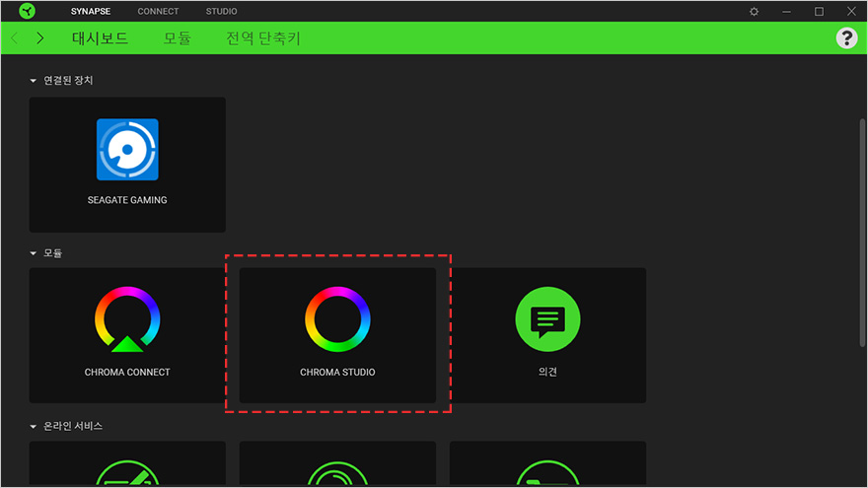
Task: Maximize the Synapse window
Action: pos(819,11)
